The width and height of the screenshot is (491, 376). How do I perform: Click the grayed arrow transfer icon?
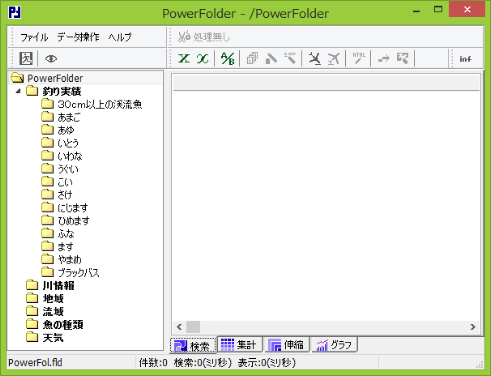pyautogui.click(x=384, y=59)
